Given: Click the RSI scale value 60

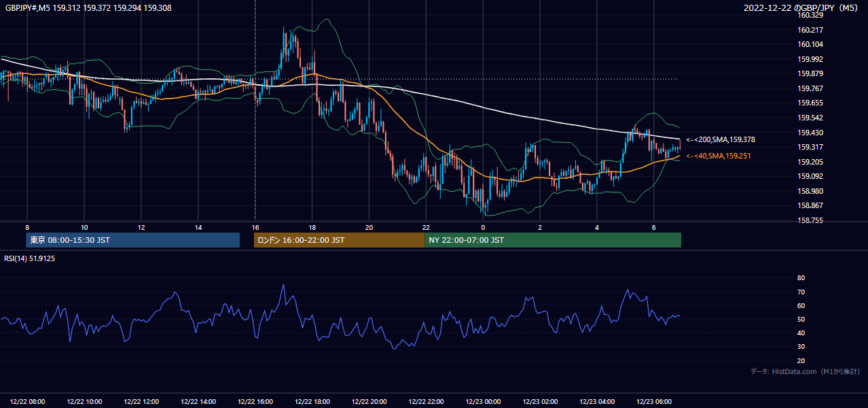Looking at the screenshot, I should [801, 305].
